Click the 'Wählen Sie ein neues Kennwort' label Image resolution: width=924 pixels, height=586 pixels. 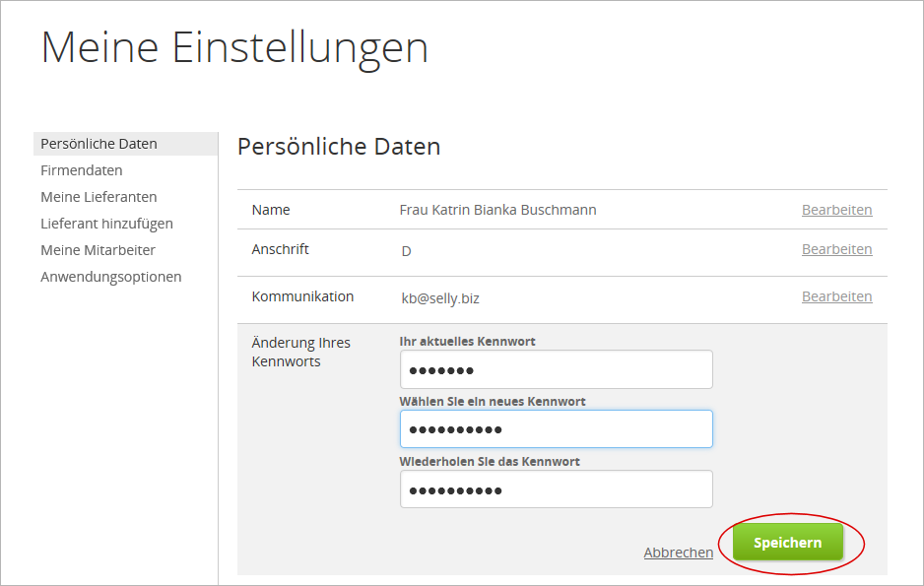coord(493,402)
